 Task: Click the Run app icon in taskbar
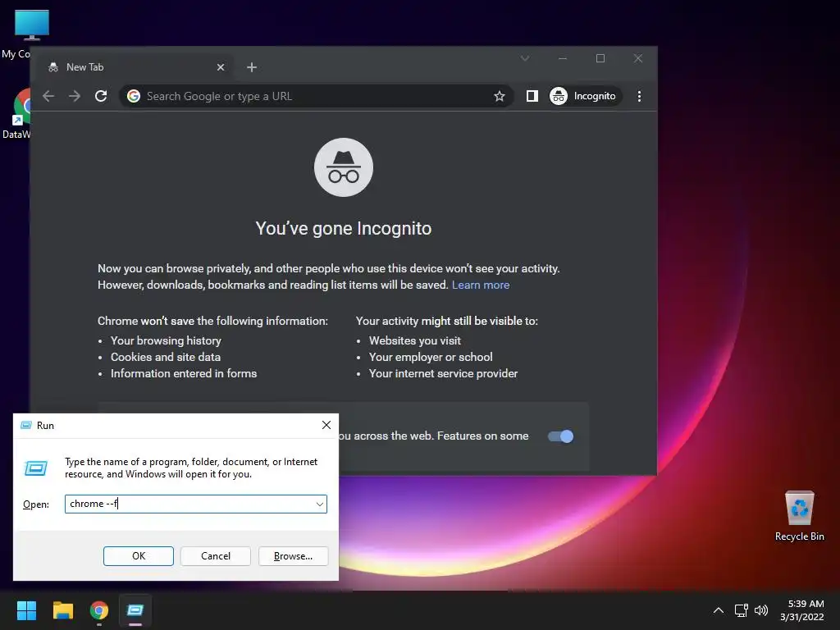tap(135, 610)
